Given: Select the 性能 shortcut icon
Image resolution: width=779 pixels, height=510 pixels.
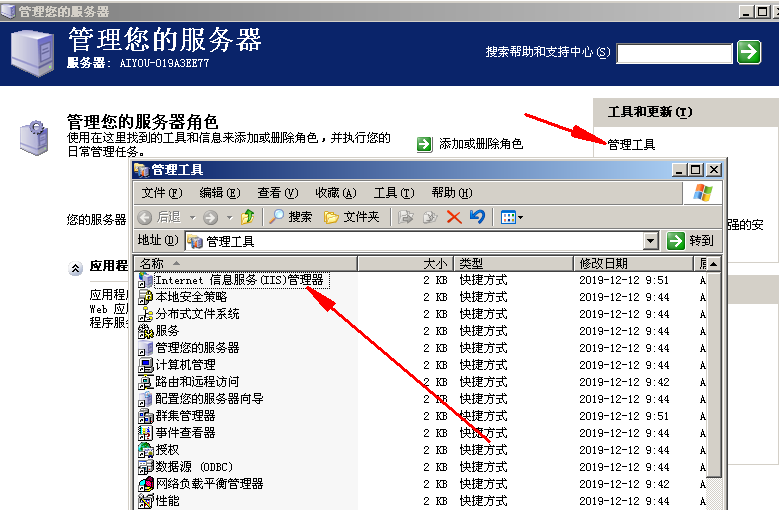Looking at the screenshot, I should click(145, 501).
